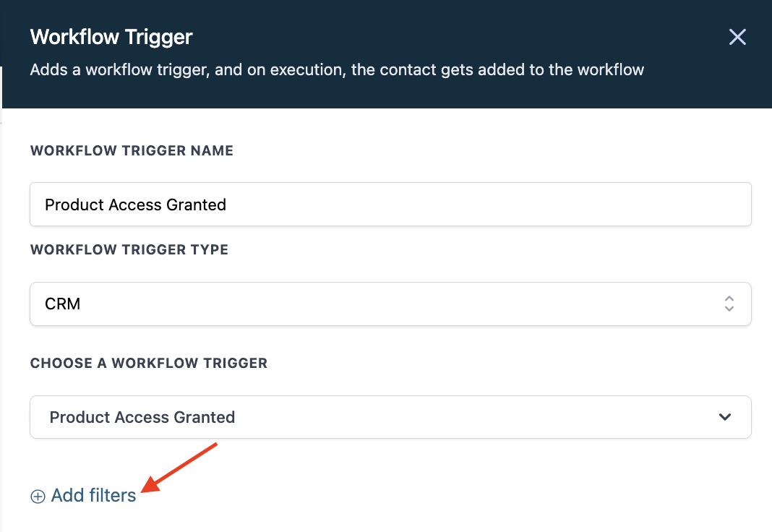772x532 pixels.
Task: Click the Workflow Trigger panel heading
Action: pos(111,37)
